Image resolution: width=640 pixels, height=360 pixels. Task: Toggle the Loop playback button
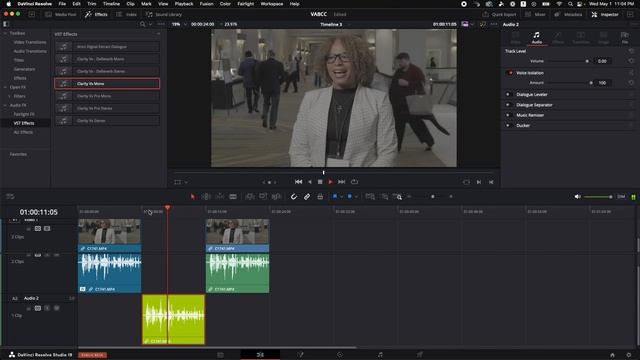[354, 182]
